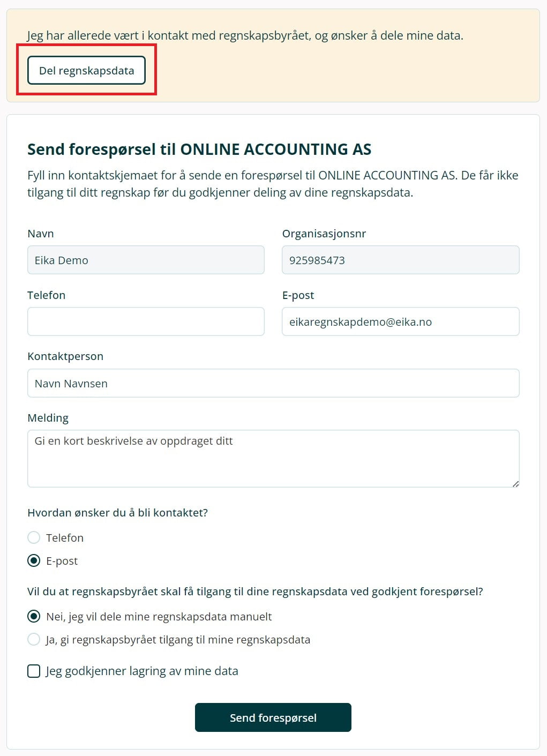This screenshot has height=756, width=547.
Task: Click the Navn label above Eika Demo
Action: click(41, 234)
